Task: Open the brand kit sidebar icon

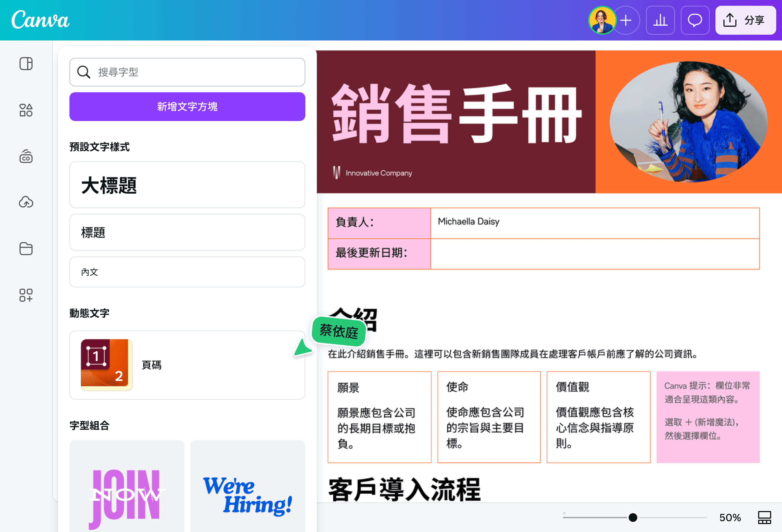Action: (x=26, y=156)
